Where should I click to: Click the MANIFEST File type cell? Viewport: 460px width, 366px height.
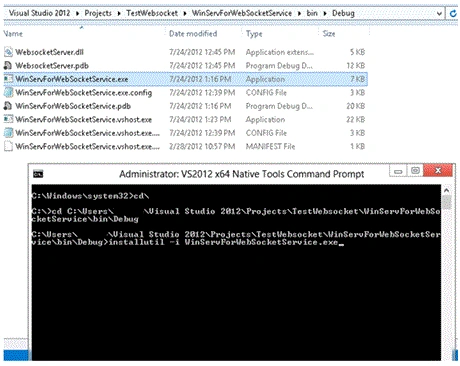(270, 146)
